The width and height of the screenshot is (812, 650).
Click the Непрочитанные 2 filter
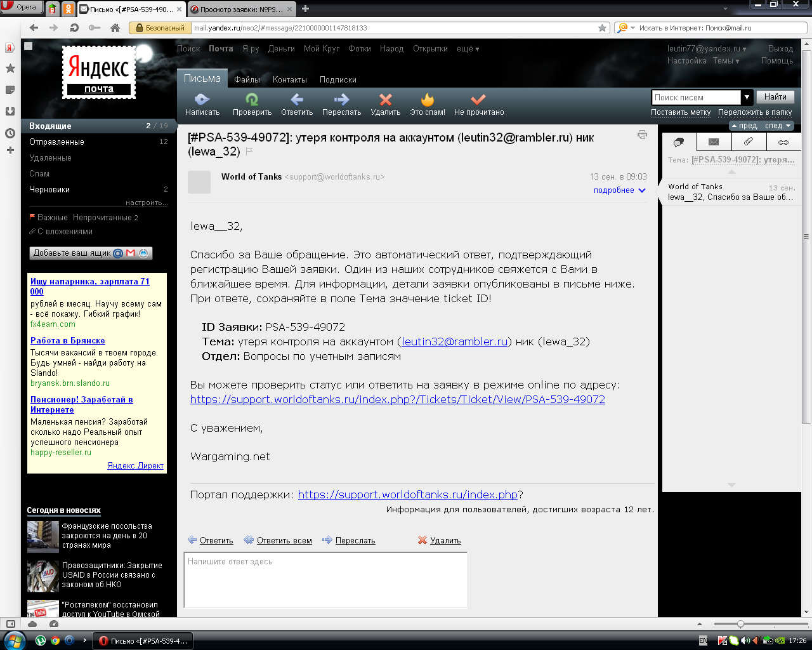point(105,217)
